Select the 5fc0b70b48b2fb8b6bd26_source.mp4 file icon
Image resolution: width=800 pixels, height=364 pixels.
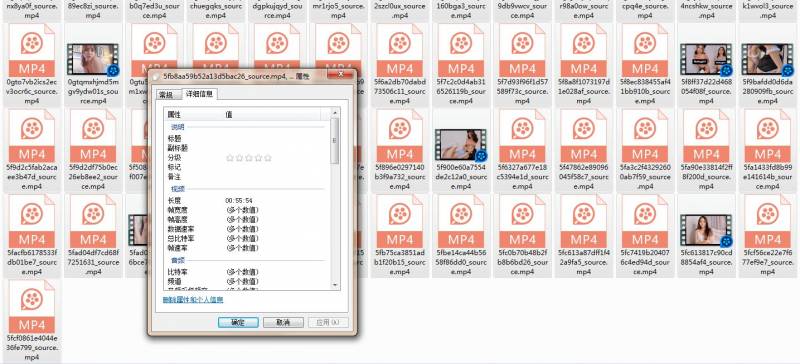(x=522, y=221)
